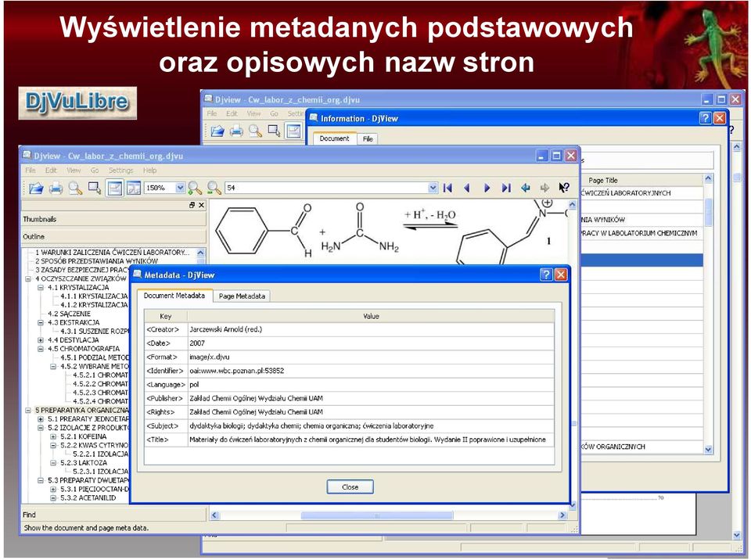Click the Open icon in the back Djview window
This screenshot has height=560, width=751.
[217, 131]
